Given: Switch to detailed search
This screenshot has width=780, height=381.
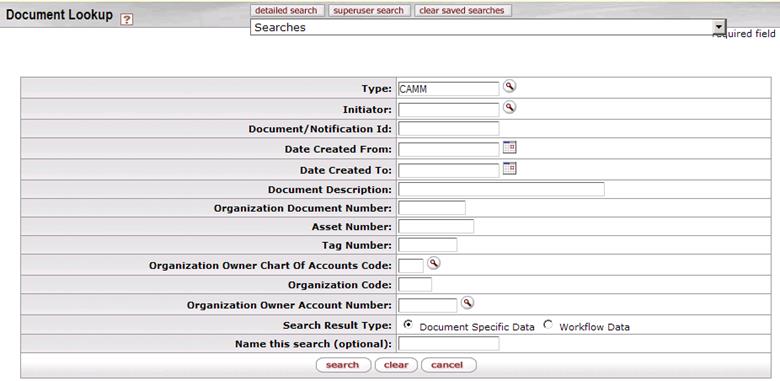Looking at the screenshot, I should pos(286,10).
